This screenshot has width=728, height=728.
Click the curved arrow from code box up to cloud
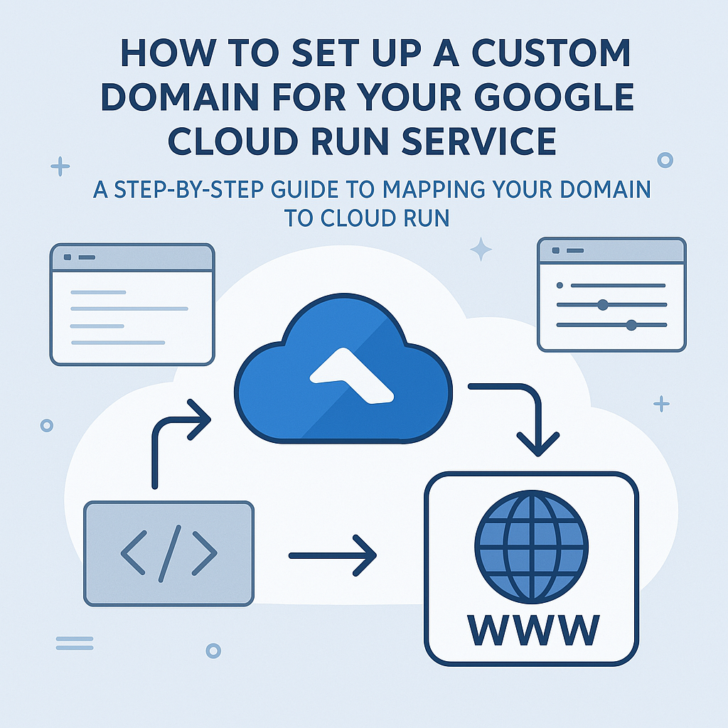(x=181, y=444)
